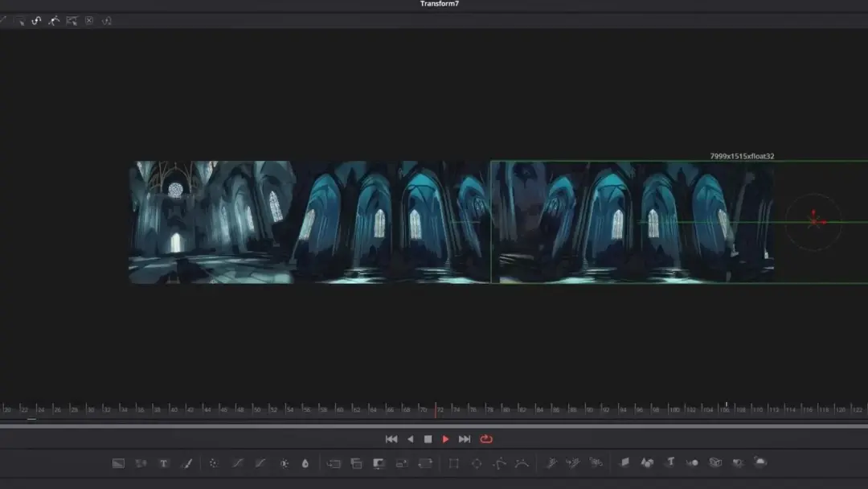
Task: Select the Polygon mask tool
Action: click(499, 463)
